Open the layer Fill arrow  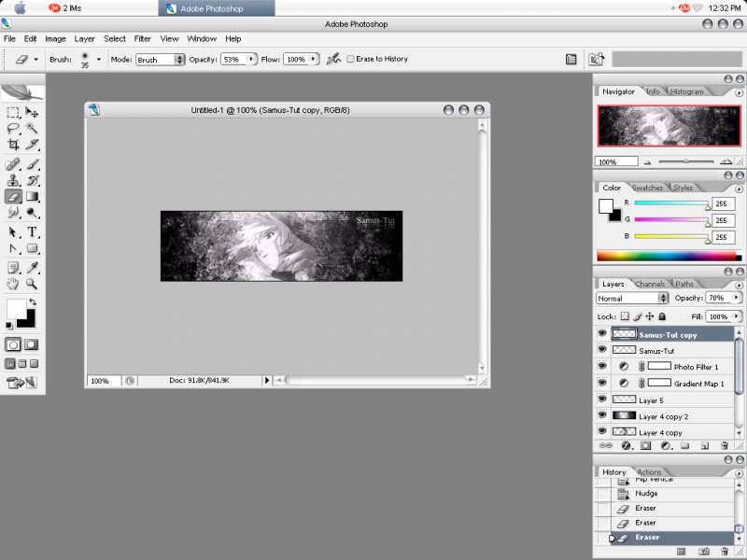click(736, 316)
